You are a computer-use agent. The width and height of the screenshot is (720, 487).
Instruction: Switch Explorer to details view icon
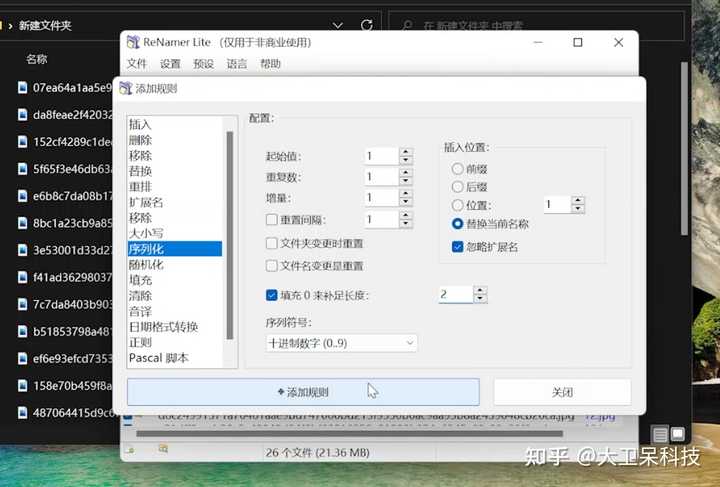[660, 434]
